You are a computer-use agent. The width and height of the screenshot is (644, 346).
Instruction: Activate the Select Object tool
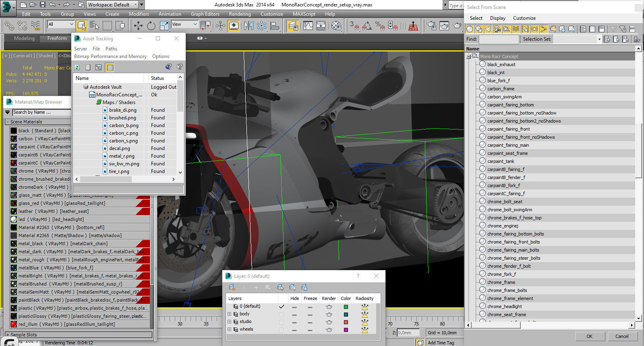tap(81, 26)
